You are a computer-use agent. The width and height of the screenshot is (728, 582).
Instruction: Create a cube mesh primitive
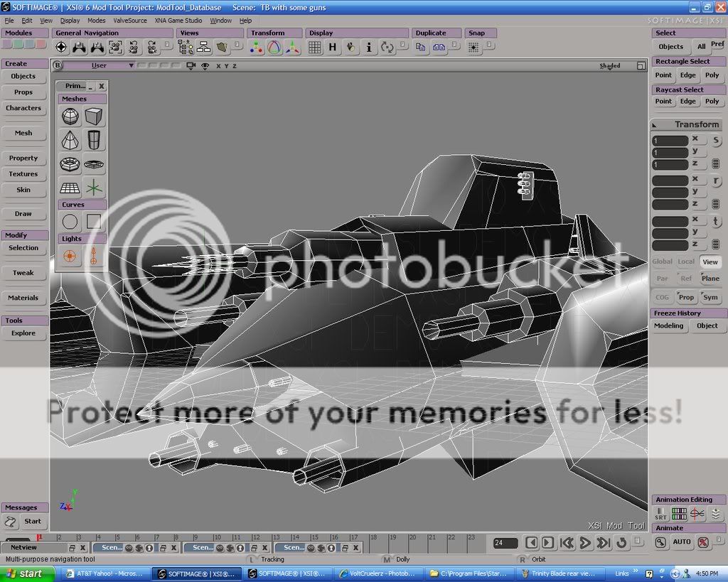(x=93, y=116)
